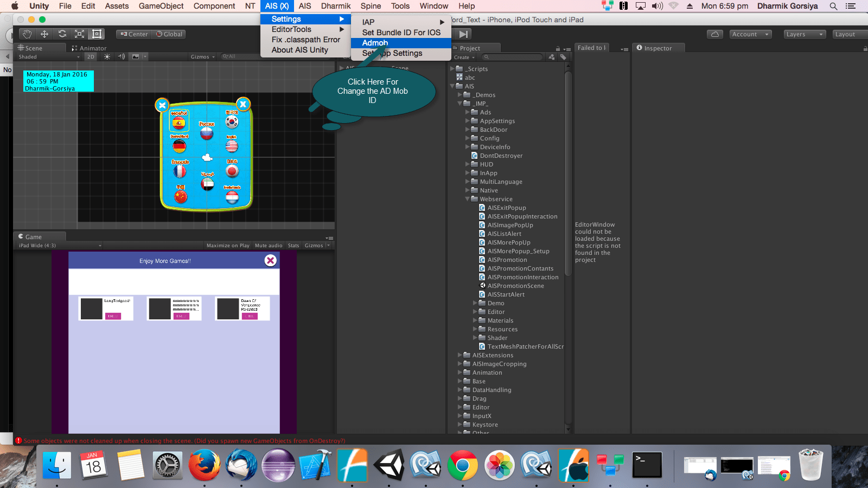Image resolution: width=868 pixels, height=488 pixels.
Task: Select the Hand tool in Unity toolbar
Action: coord(27,34)
